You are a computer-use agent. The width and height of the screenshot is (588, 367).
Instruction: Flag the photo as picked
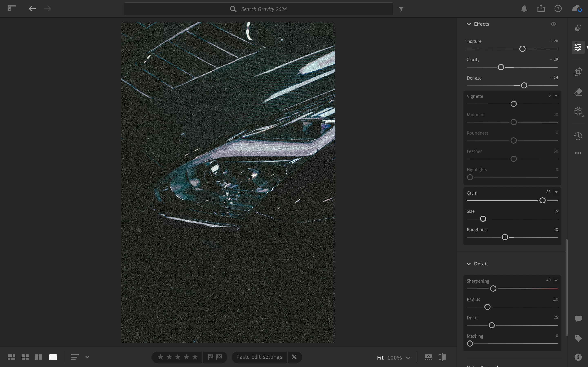click(x=210, y=357)
